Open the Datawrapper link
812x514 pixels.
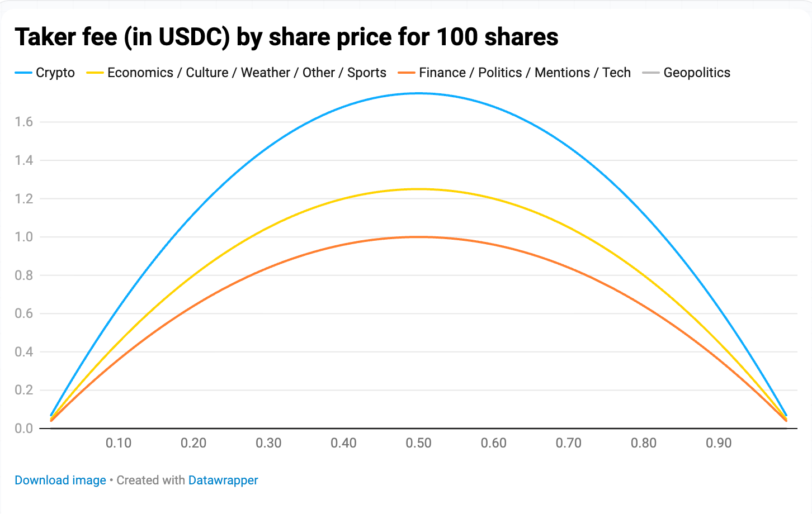pyautogui.click(x=223, y=480)
